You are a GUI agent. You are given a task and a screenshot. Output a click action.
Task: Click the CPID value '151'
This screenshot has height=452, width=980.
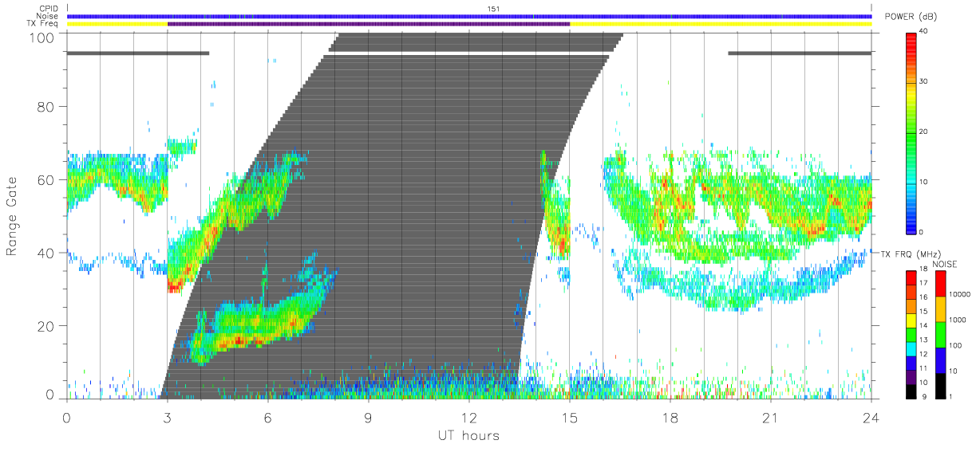tap(493, 9)
